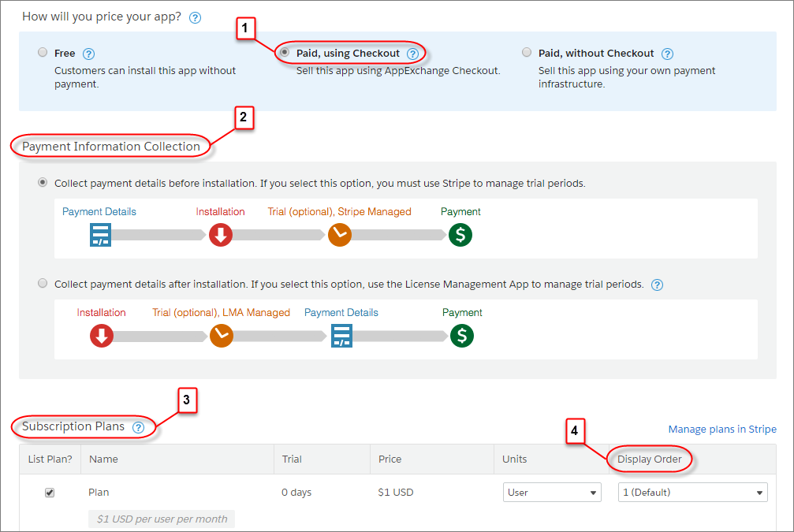Click green Payment dollar icon in second flow

462,336
